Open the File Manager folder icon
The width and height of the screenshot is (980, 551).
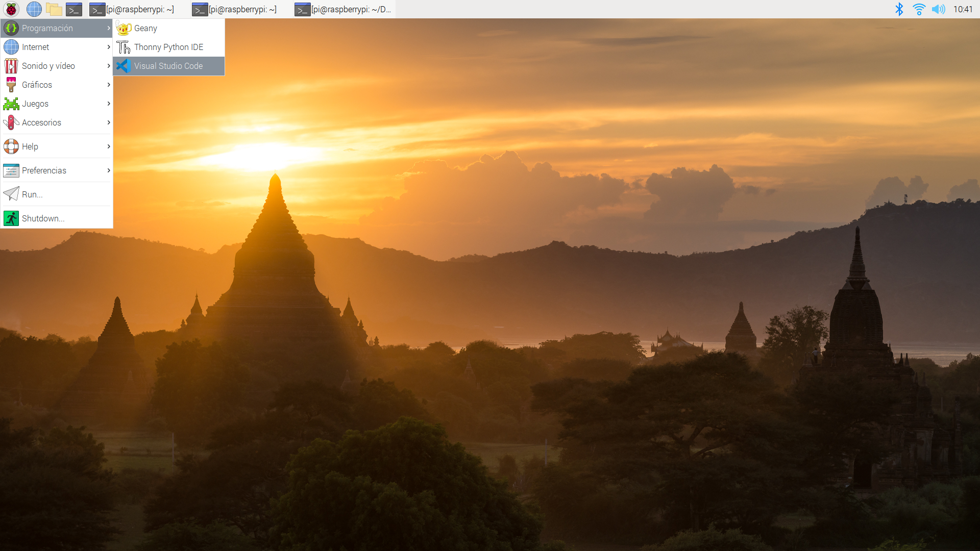point(54,9)
